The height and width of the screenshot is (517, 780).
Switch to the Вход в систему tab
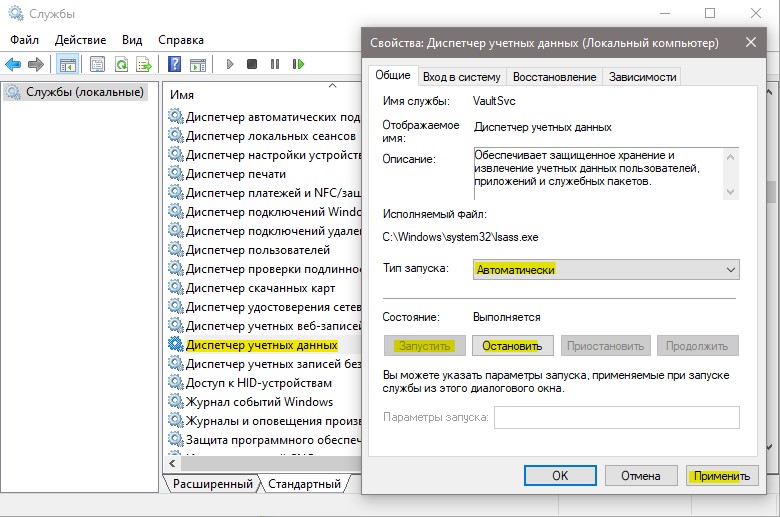coord(462,77)
